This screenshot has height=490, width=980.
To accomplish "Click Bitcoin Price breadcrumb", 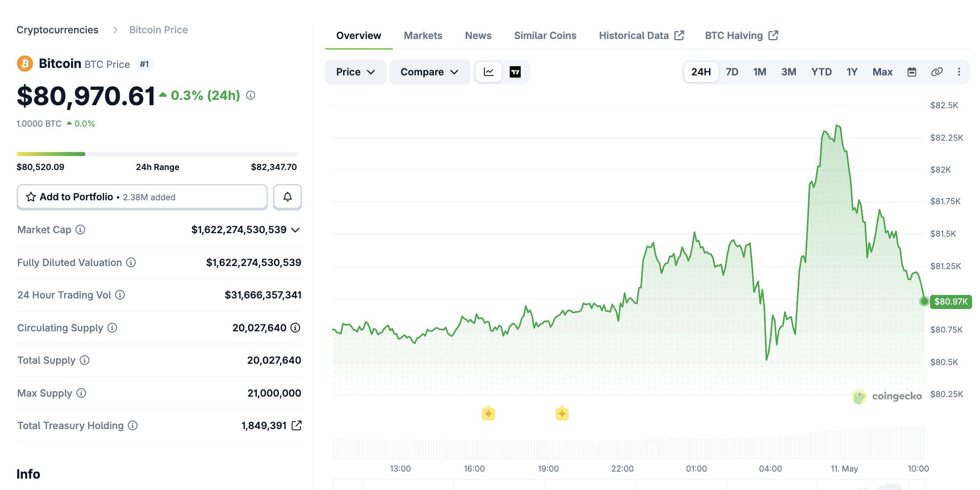I will pyautogui.click(x=159, y=30).
